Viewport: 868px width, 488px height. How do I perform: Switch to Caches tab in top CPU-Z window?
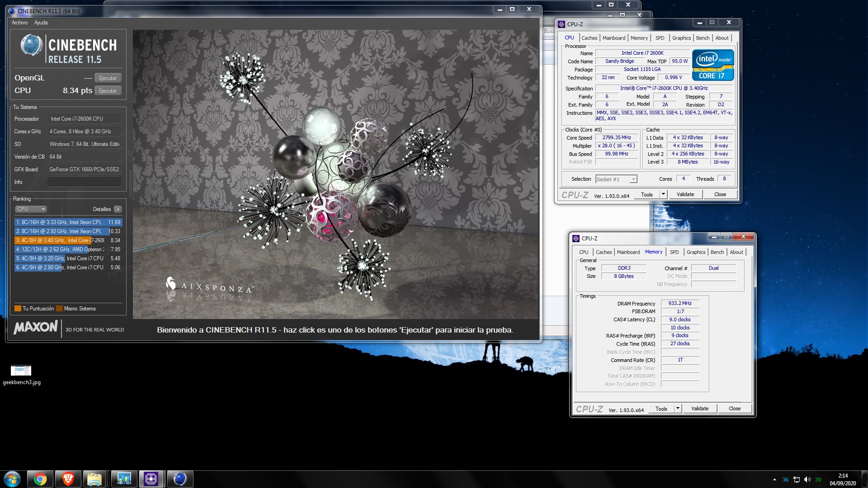tap(589, 38)
